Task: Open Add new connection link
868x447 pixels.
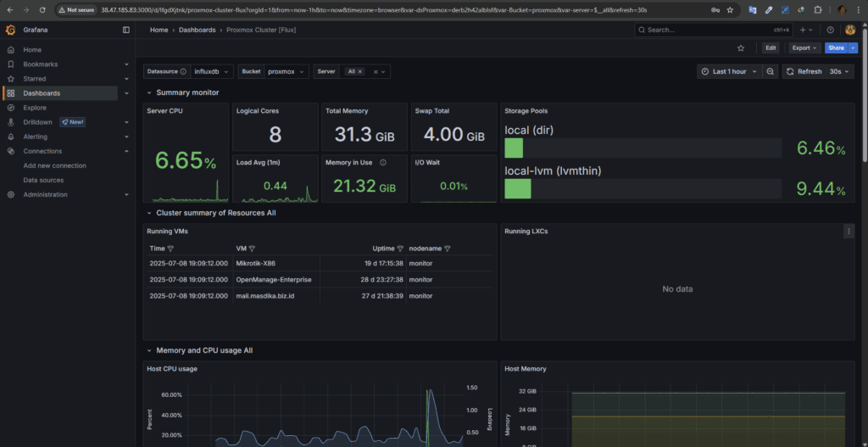Action: [x=55, y=165]
